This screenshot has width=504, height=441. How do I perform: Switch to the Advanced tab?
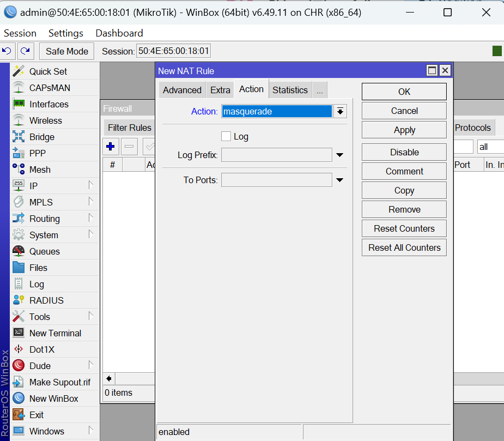182,90
